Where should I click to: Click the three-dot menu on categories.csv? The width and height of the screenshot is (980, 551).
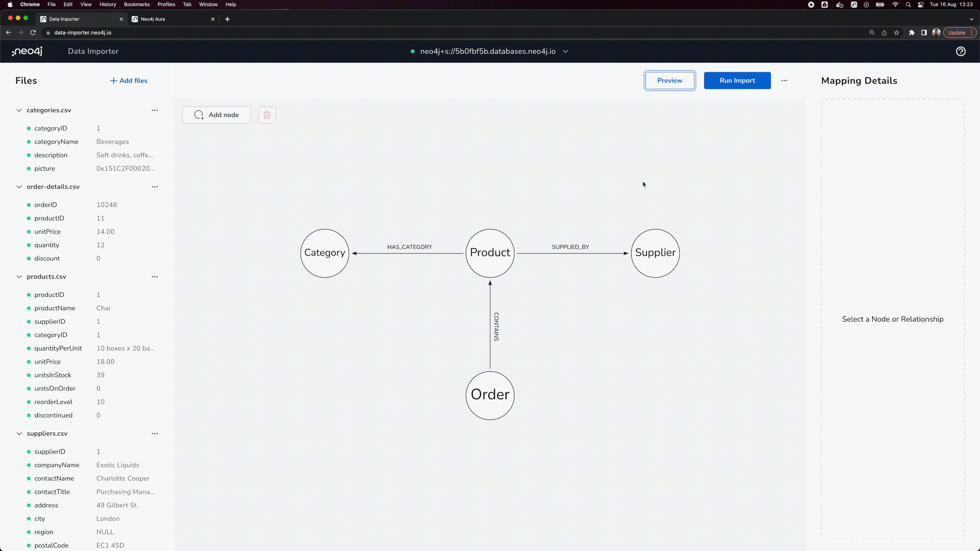(x=154, y=110)
